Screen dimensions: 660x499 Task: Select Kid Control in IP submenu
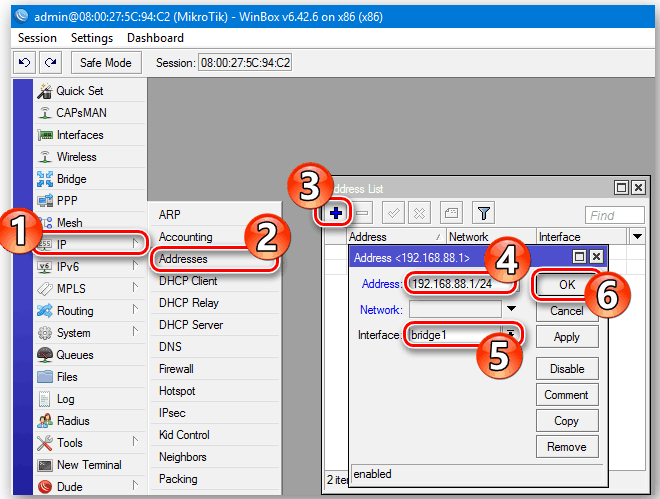(215, 435)
